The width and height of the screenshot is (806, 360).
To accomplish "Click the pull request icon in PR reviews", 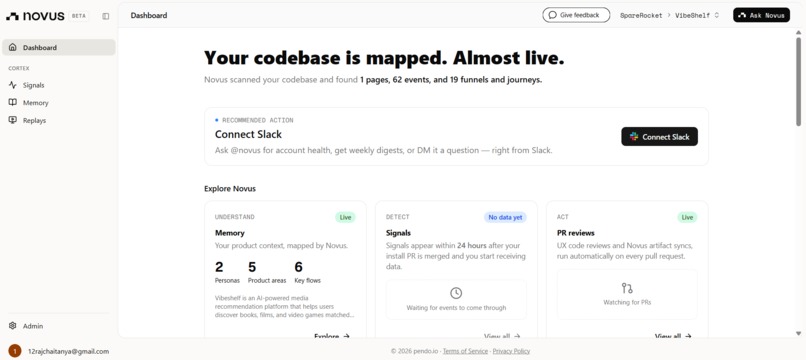I will (x=627, y=288).
